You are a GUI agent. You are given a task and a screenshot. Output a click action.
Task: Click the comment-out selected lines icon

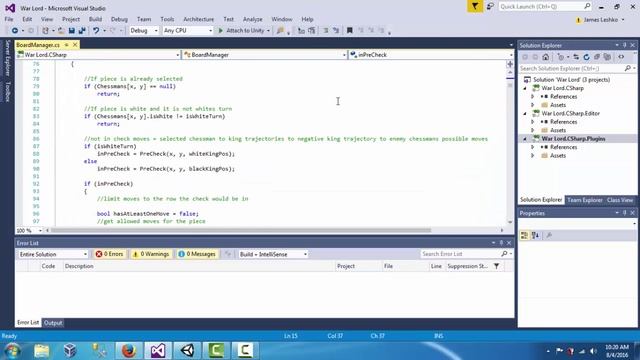326,31
